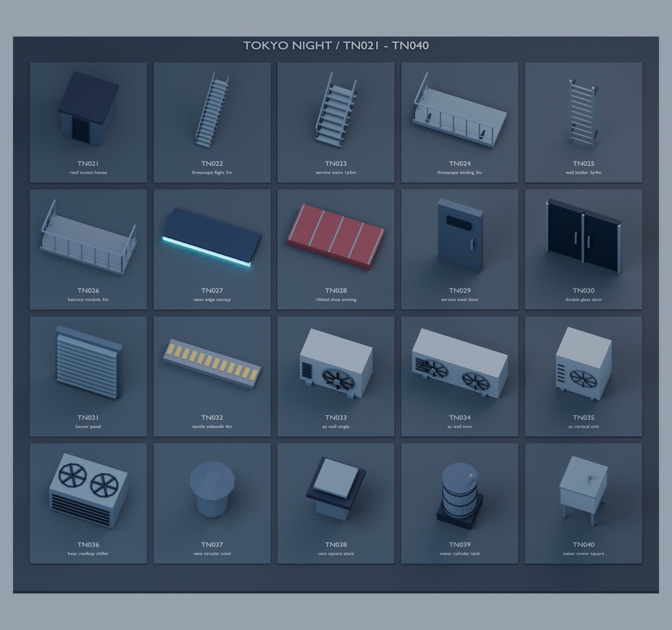672x630 pixels.
Task: Click the 'TN037' code label
Action: pyautogui.click(x=212, y=545)
